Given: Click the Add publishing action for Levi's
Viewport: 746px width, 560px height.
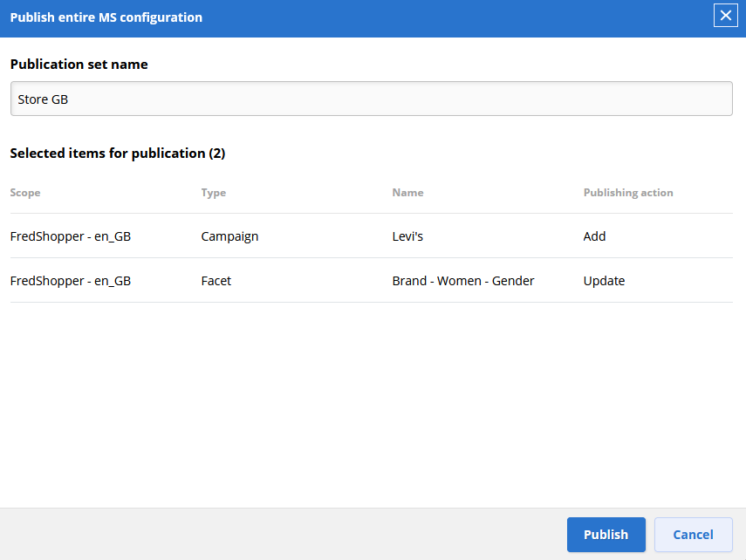Looking at the screenshot, I should tap(594, 236).
